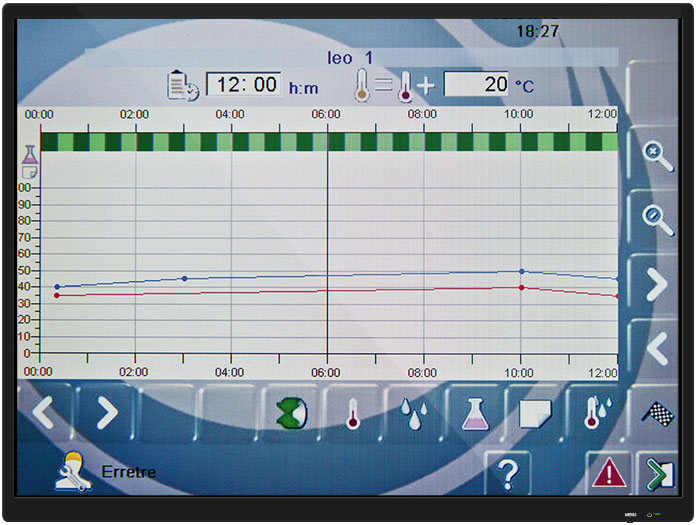
Task: Click the left chevron on the side panel
Action: (x=657, y=349)
